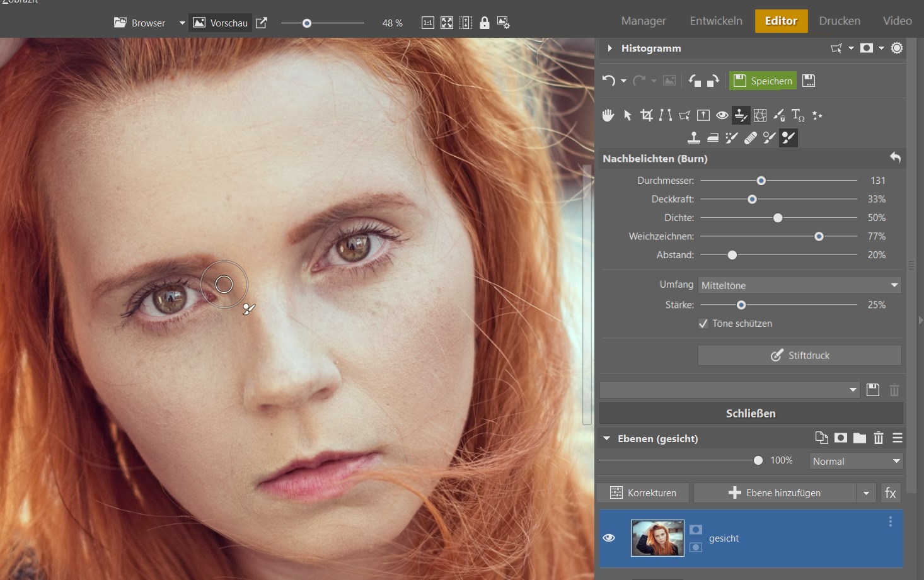Toggle Töne schützen checkbox
Image resolution: width=924 pixels, height=580 pixels.
tap(703, 324)
